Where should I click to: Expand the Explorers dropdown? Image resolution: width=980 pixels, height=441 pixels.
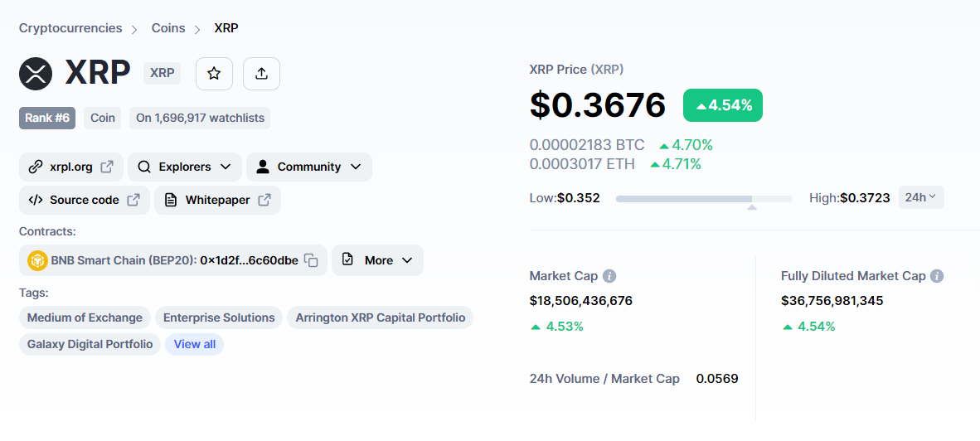(x=185, y=167)
